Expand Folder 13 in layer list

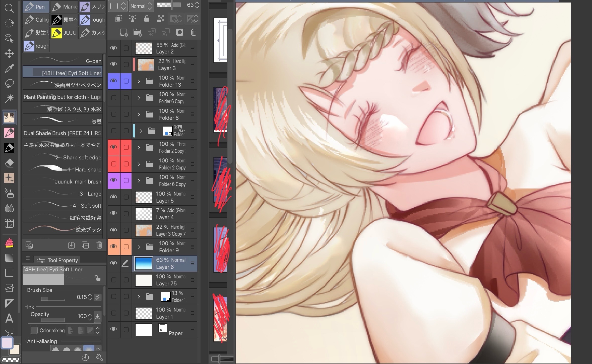pos(139,81)
